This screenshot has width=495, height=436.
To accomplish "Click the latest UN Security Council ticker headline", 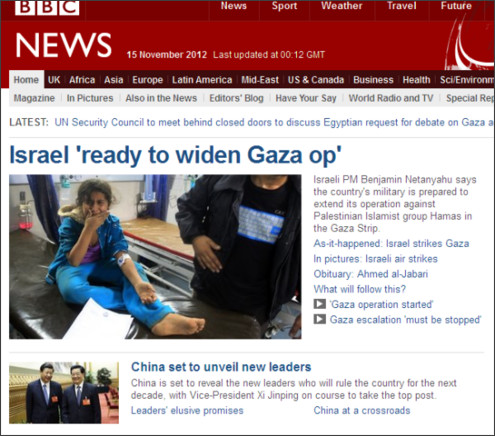I will click(274, 122).
